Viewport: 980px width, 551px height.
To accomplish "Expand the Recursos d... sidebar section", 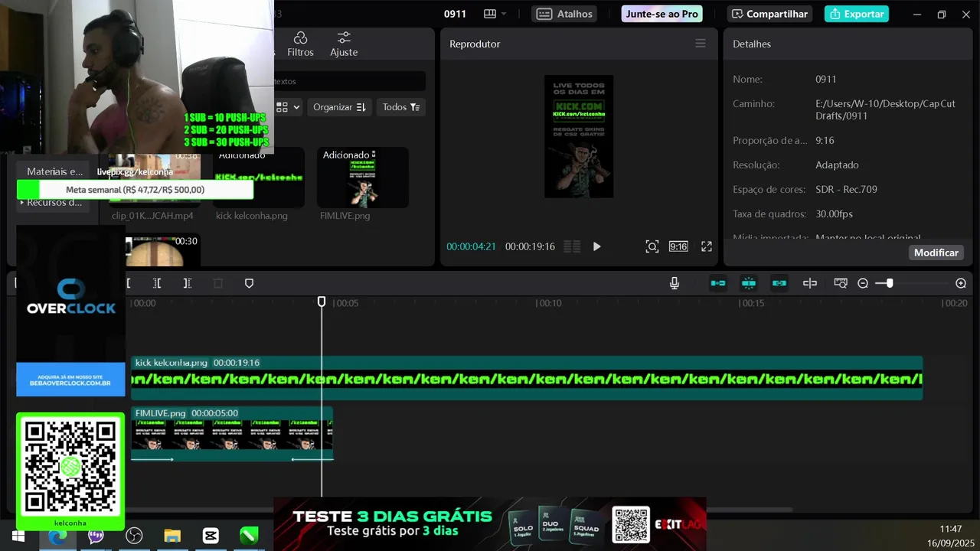I will coord(52,202).
